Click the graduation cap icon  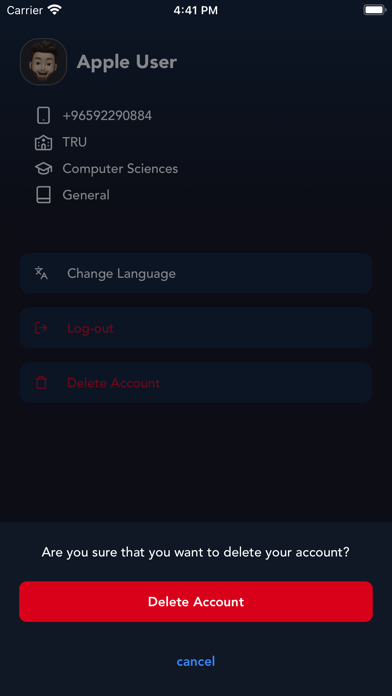pos(43,169)
